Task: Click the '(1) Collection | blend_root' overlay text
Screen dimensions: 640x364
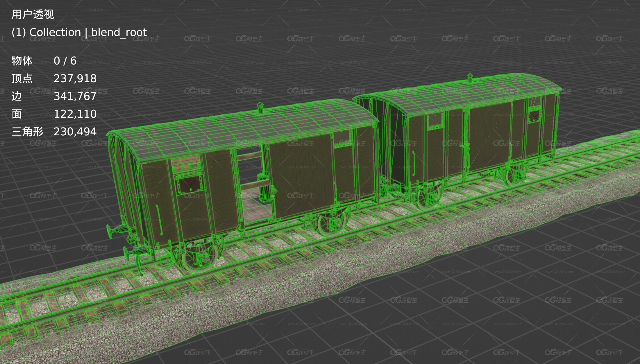Action: pos(79,32)
